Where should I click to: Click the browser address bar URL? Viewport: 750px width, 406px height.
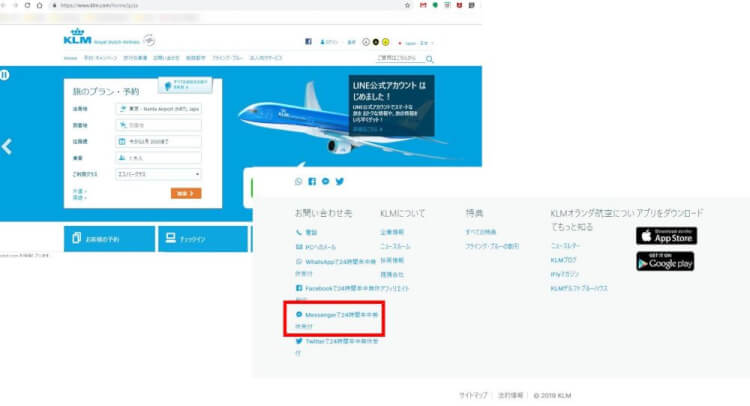99,5
